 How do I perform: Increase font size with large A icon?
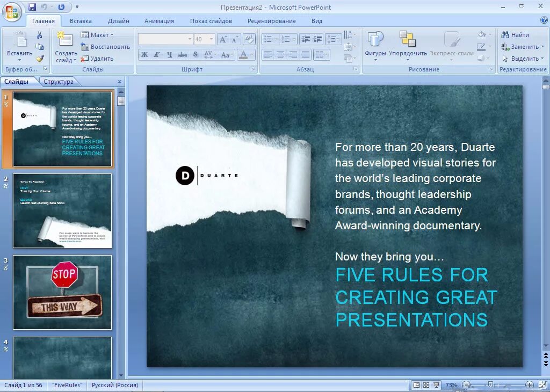tap(223, 39)
